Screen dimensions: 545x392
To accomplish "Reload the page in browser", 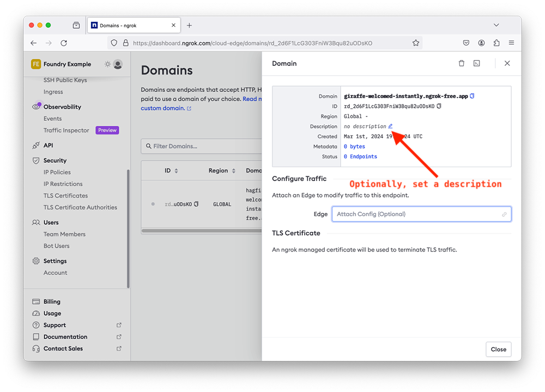I will click(64, 43).
